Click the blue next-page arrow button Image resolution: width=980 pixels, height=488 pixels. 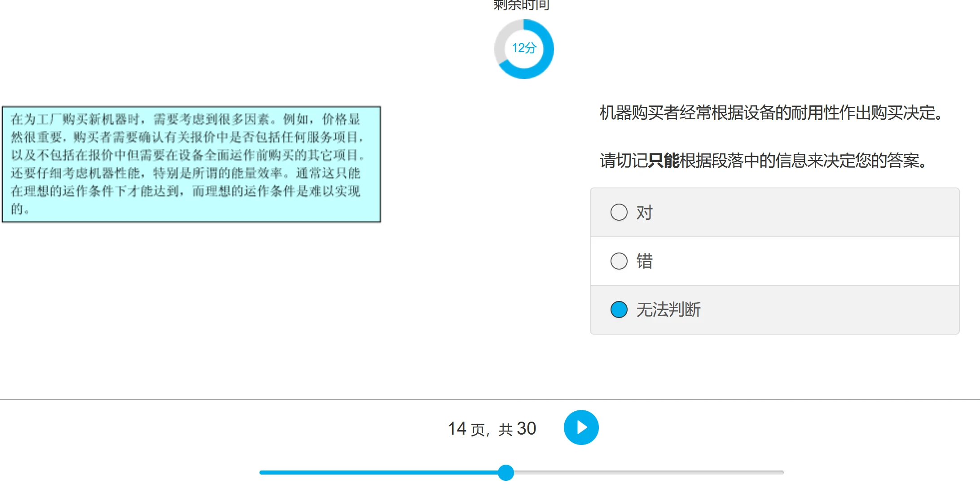click(x=581, y=427)
